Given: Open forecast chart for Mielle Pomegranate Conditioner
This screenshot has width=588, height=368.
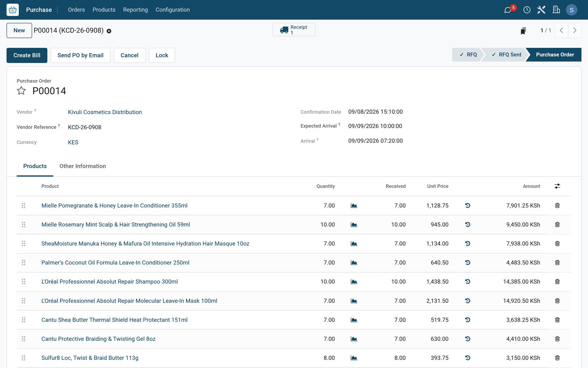Looking at the screenshot, I should tap(354, 206).
